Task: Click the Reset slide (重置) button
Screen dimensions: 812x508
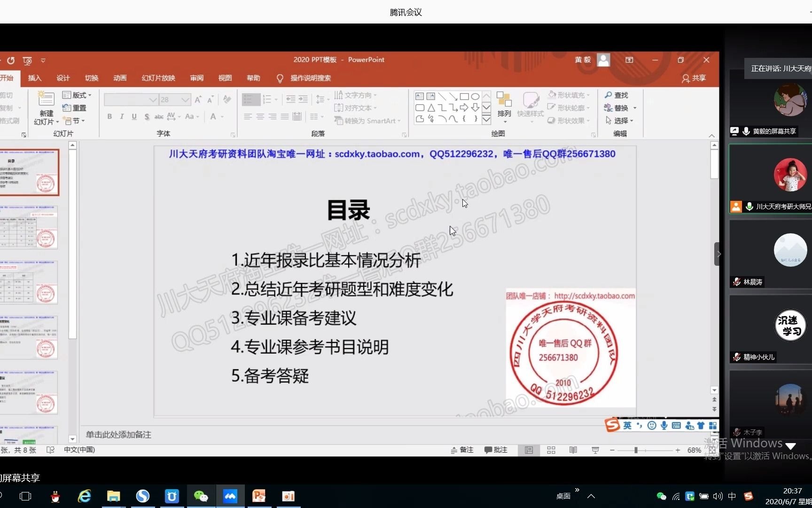Action: pos(74,108)
